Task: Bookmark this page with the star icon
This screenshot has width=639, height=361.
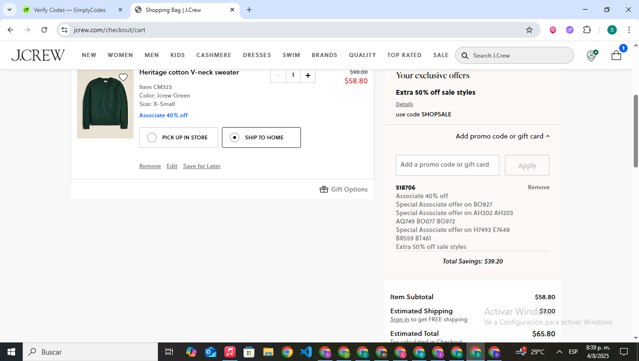Action: tap(529, 30)
